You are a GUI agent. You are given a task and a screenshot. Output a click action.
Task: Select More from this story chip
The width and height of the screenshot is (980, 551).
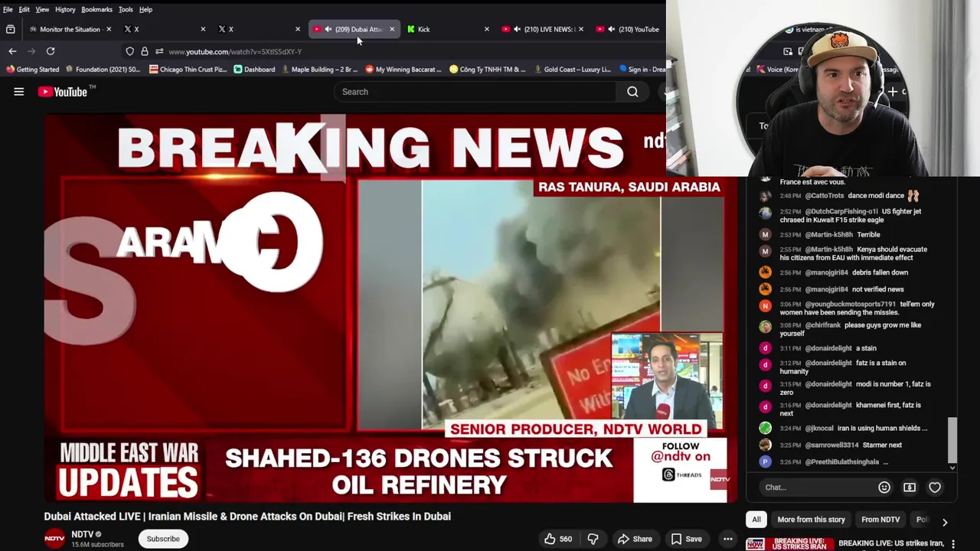click(811, 520)
